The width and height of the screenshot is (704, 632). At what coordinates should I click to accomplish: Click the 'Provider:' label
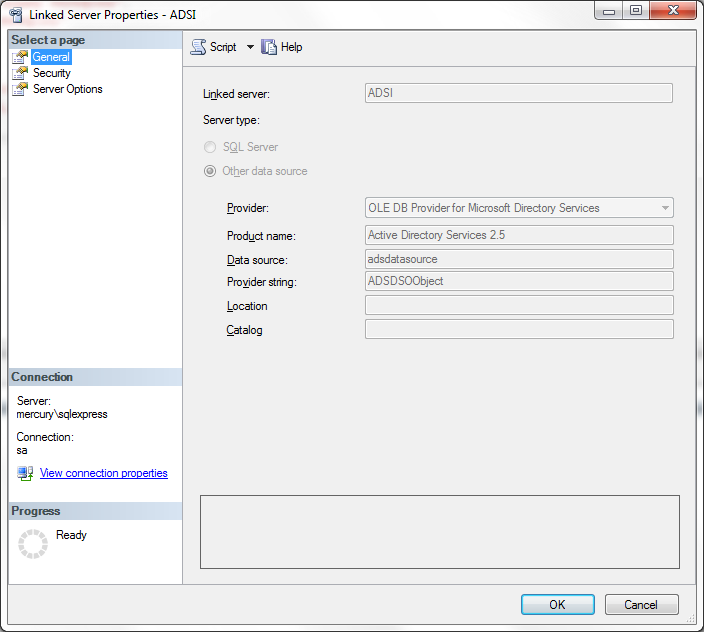coord(248,208)
